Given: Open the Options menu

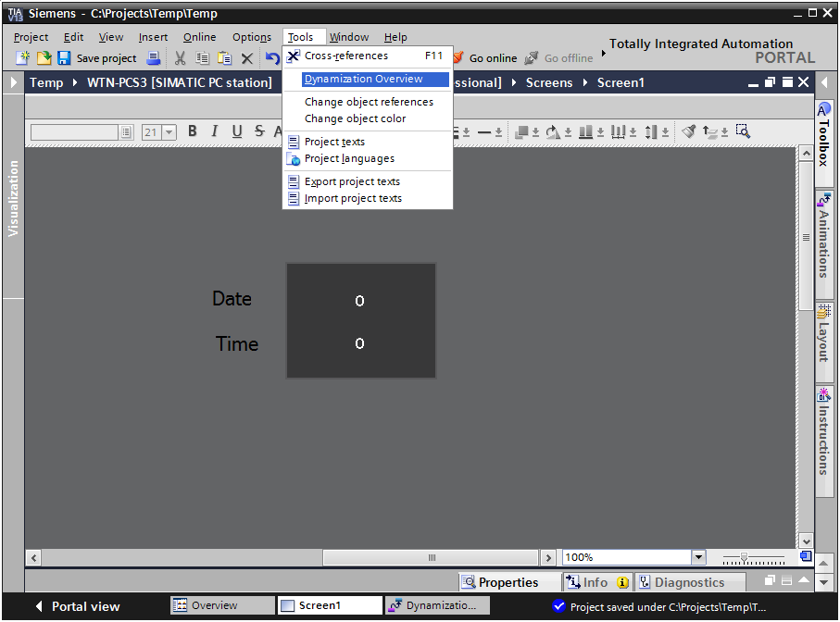Looking at the screenshot, I should click(252, 37).
